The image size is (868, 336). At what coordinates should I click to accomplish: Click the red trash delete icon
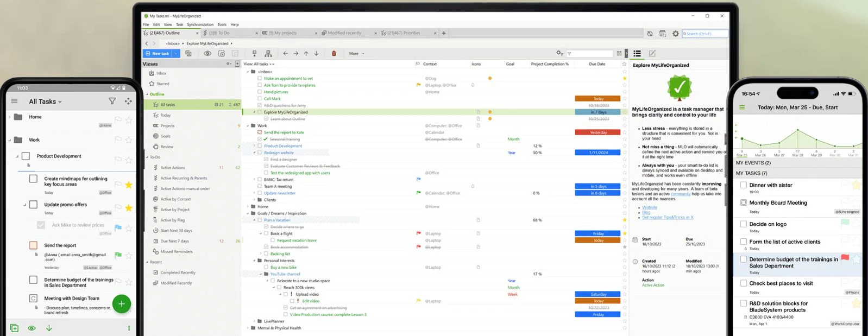(x=334, y=54)
